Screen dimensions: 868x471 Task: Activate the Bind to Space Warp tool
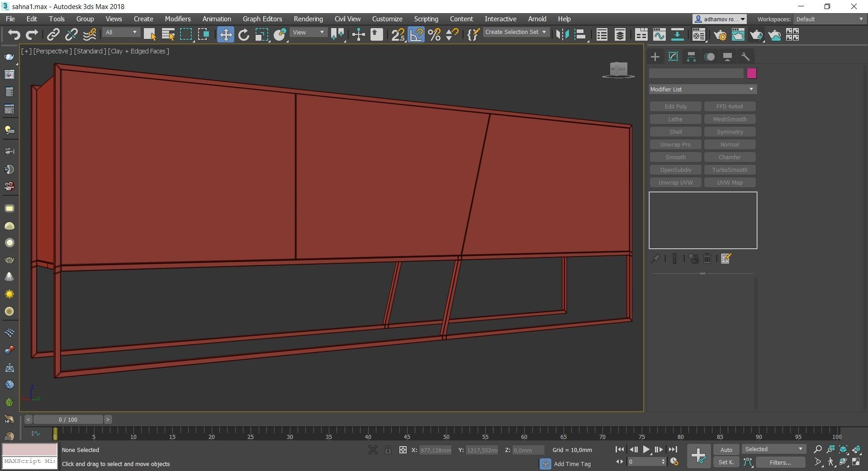click(90, 35)
